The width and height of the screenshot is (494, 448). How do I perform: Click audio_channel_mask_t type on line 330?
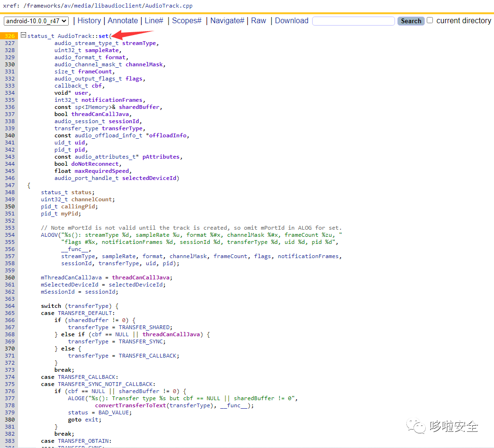click(88, 64)
